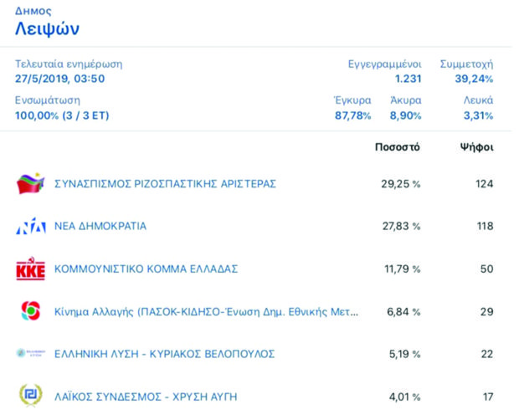Screen dimensions: 519x420
Task: Click the last update date 27/5/2019, 03:50
Action: 60,79
